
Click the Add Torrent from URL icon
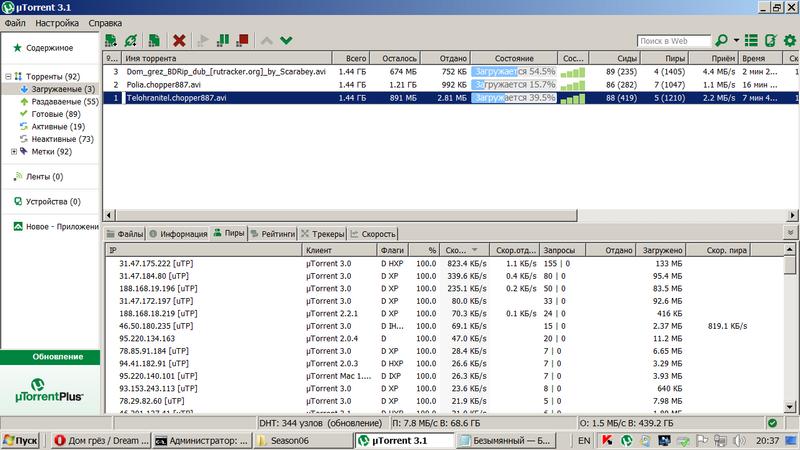point(131,40)
